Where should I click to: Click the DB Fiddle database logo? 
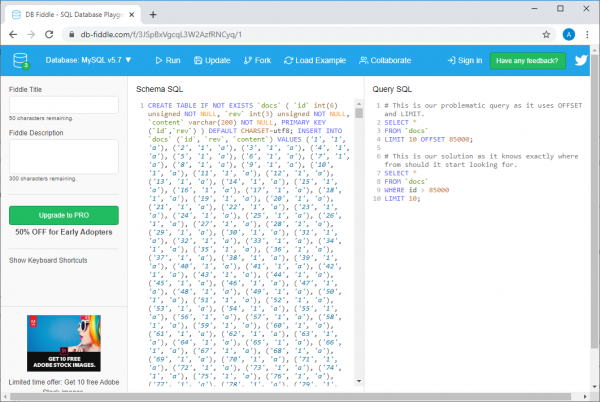click(21, 60)
